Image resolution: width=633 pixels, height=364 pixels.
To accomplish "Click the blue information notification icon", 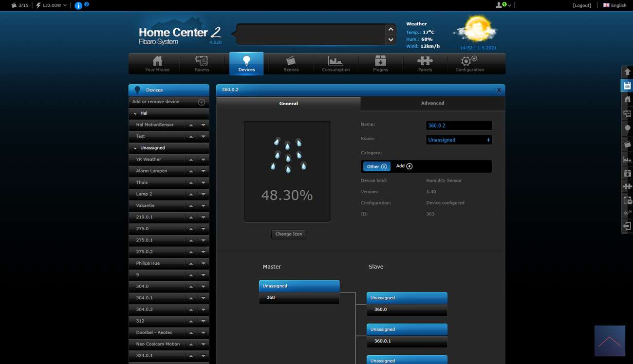I will click(x=78, y=6).
